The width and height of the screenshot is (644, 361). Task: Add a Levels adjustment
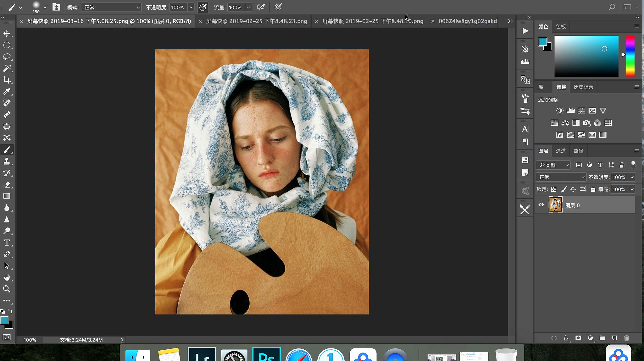(x=570, y=111)
